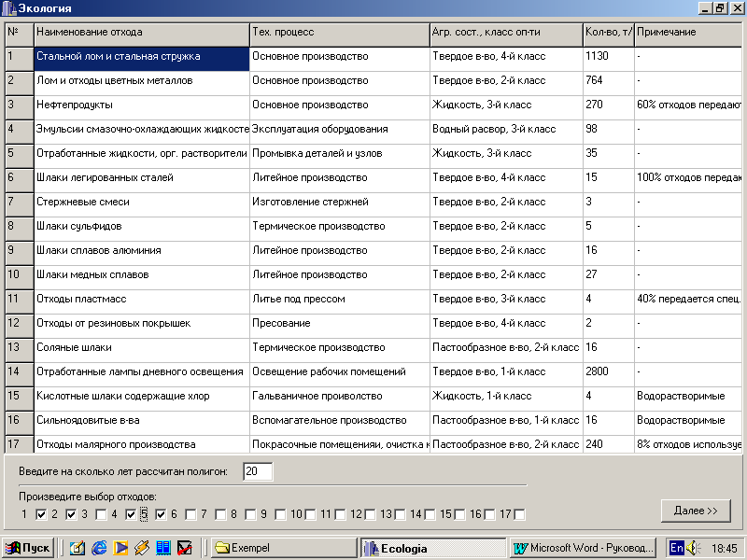Click the Show Desktop quick launch icon
Viewport: 747px width, 560px height.
coord(78,548)
